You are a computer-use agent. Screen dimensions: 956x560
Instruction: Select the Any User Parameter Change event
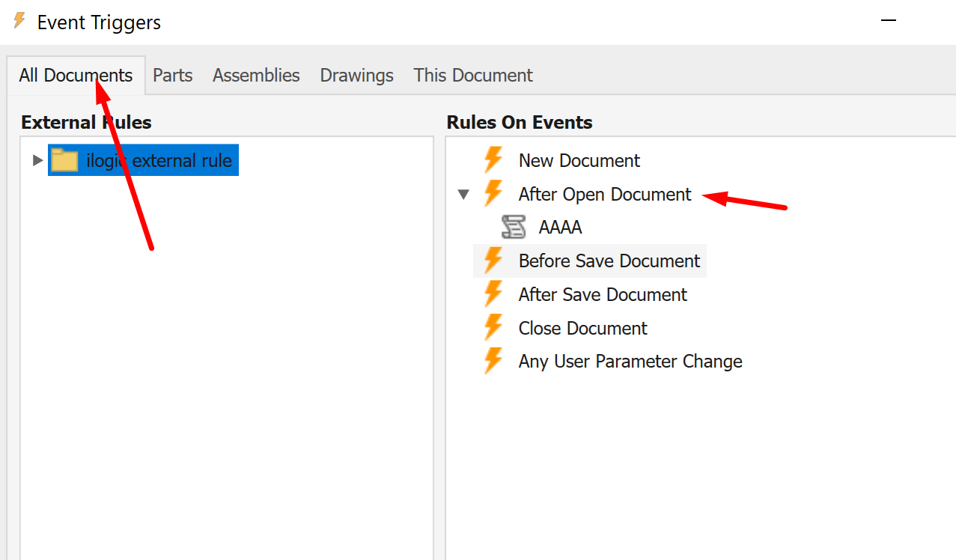[630, 362]
